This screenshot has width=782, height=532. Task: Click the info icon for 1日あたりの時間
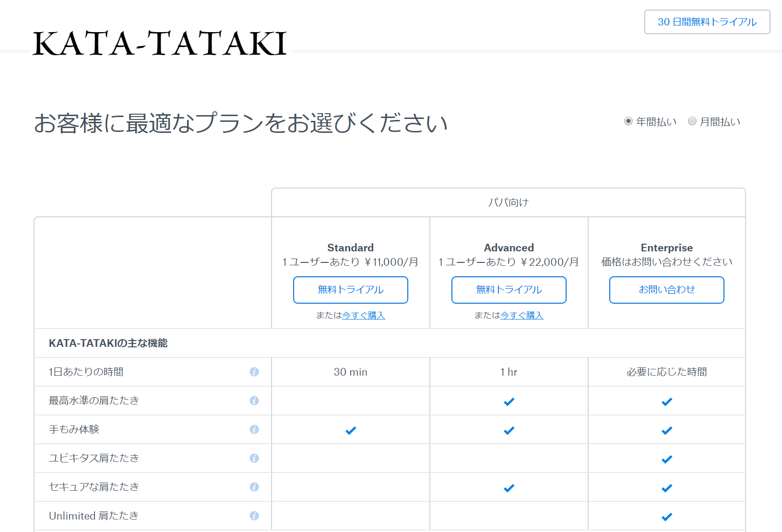click(x=254, y=372)
